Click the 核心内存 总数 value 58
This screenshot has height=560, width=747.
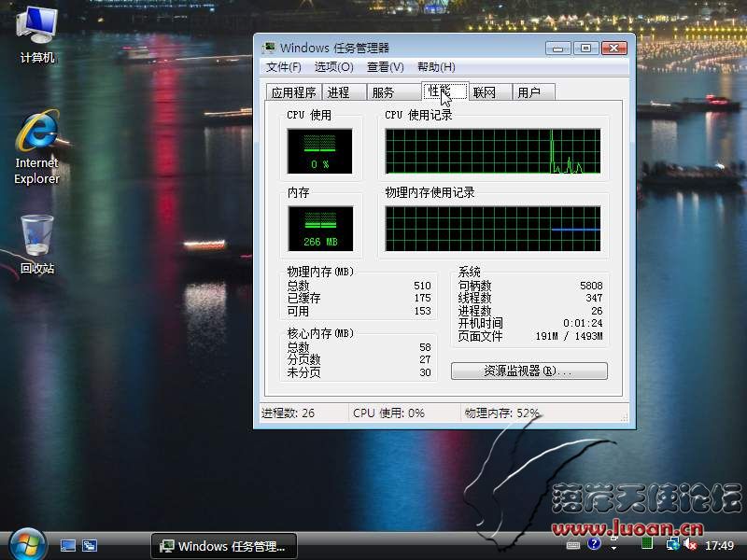tap(426, 347)
